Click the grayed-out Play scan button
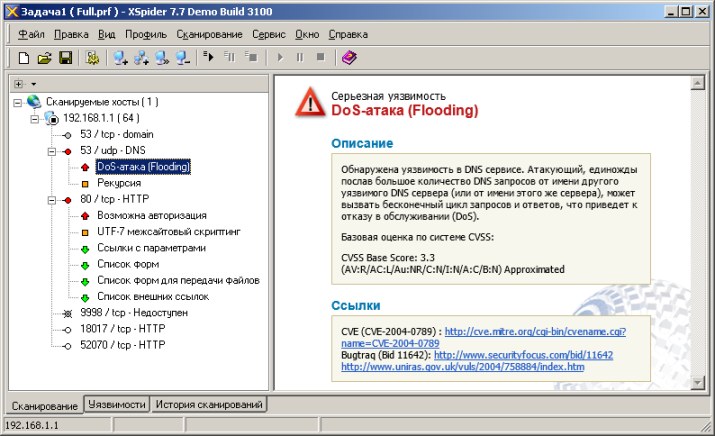The image size is (715, 436). pyautogui.click(x=280, y=57)
